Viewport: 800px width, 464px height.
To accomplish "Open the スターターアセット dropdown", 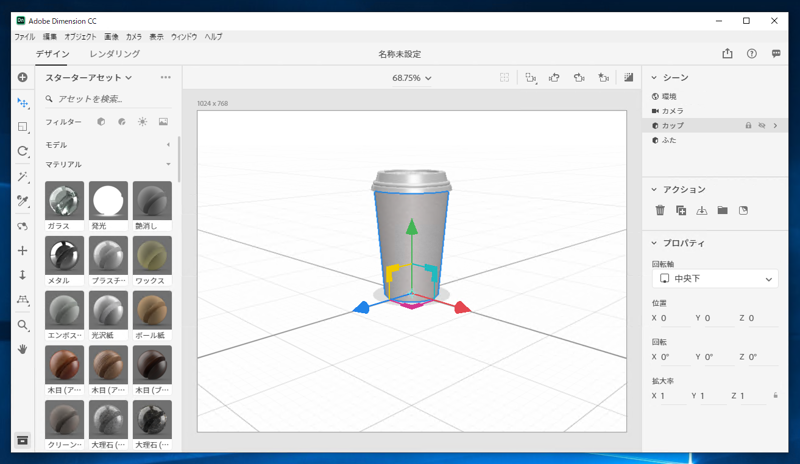I will (x=88, y=78).
